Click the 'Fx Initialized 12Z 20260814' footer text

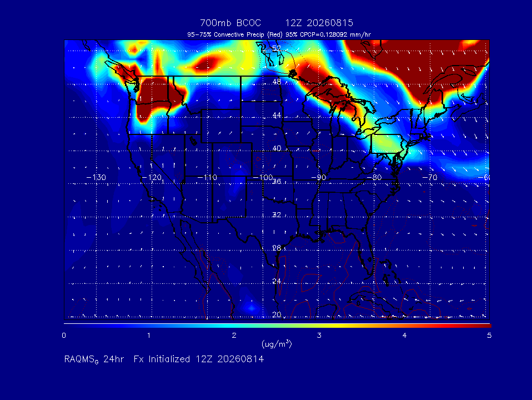point(198,359)
